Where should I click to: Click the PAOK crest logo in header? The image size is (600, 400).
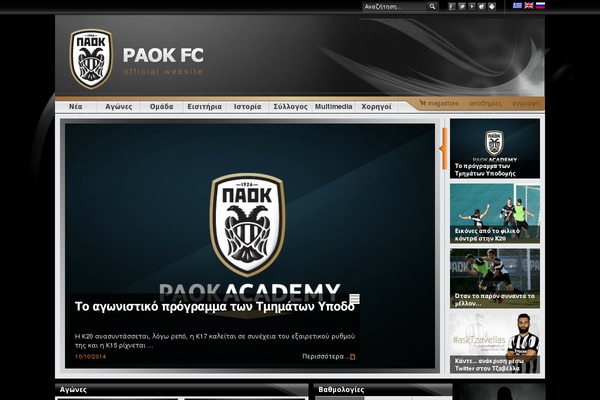tap(91, 59)
